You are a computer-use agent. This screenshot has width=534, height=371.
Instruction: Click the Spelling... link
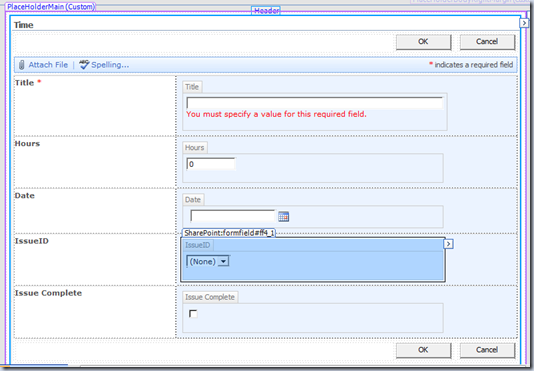(x=110, y=65)
